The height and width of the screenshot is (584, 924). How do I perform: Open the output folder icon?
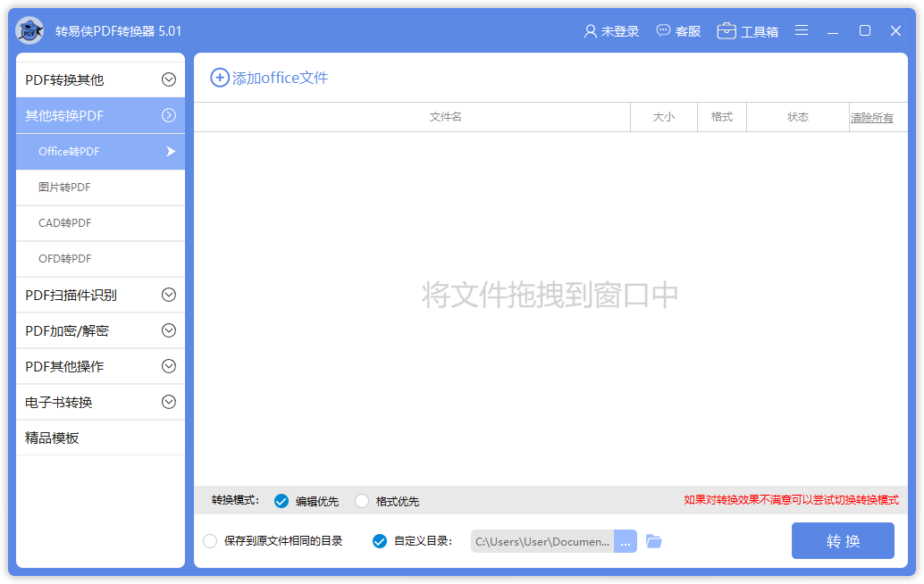click(x=654, y=541)
